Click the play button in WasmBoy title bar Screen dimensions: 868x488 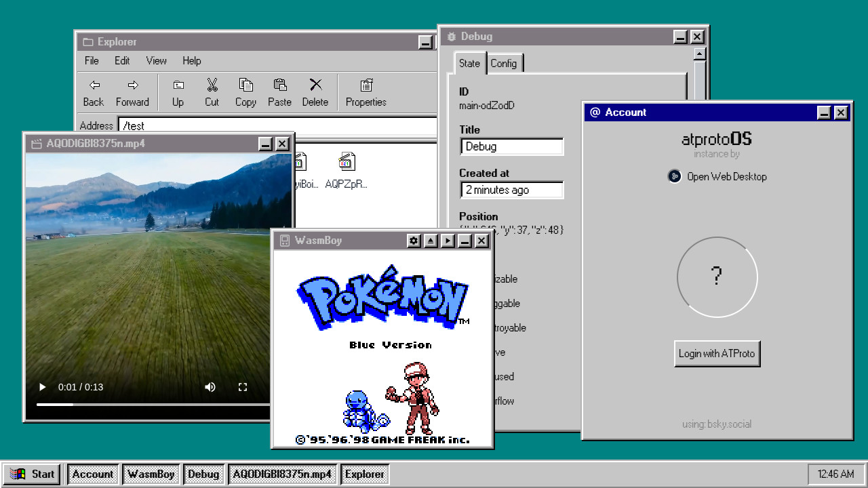(448, 241)
